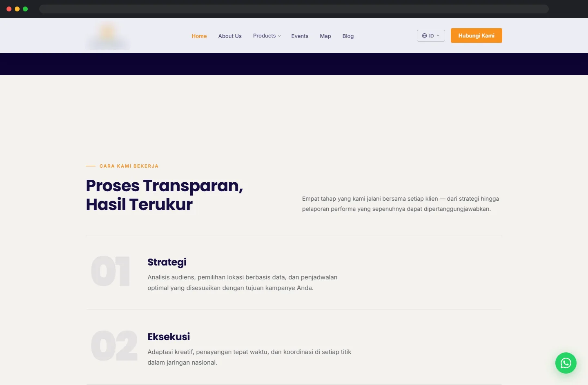
Task: Click the Hubungi Kami button
Action: [x=477, y=35]
